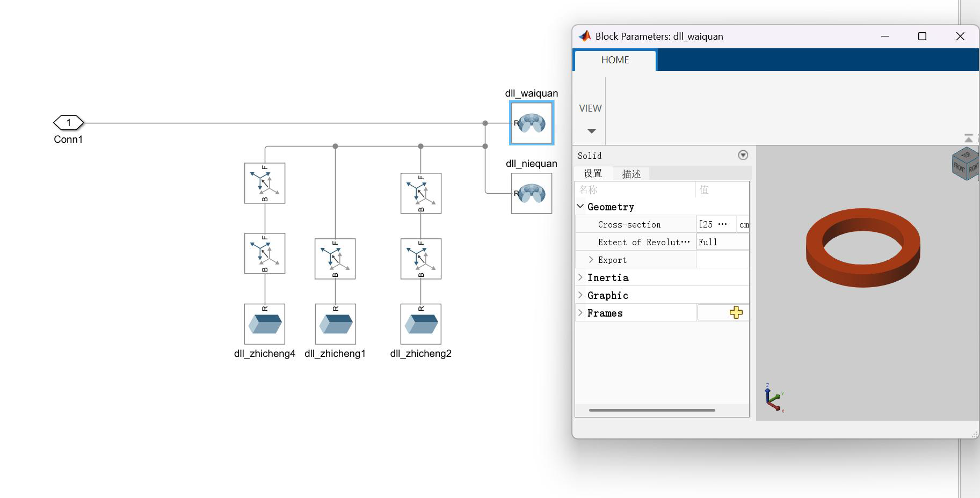Open the VIEW dropdown menu

pyautogui.click(x=591, y=130)
